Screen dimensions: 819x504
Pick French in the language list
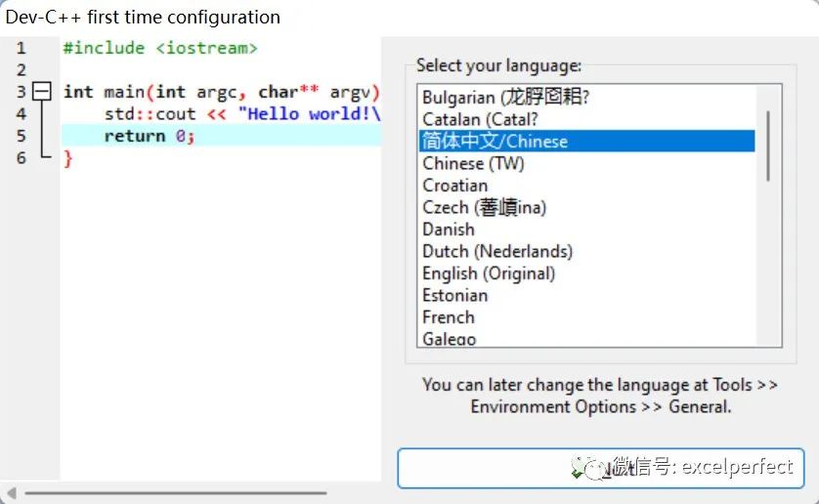click(x=587, y=316)
